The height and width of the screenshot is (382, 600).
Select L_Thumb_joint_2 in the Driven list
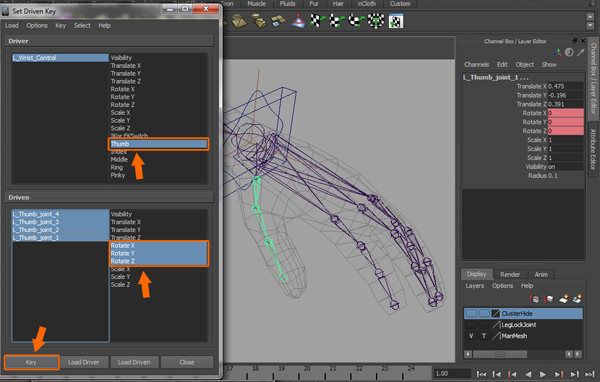point(60,230)
